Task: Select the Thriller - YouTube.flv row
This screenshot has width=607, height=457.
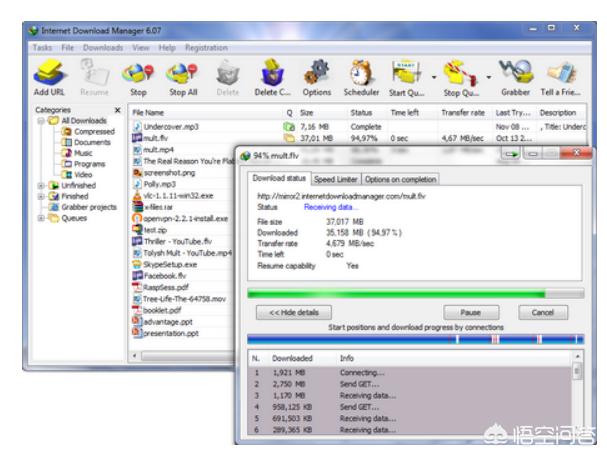Action: pyautogui.click(x=182, y=241)
